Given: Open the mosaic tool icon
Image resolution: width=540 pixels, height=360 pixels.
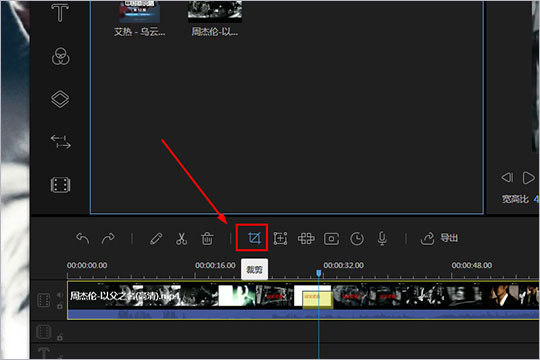Looking at the screenshot, I should [306, 238].
